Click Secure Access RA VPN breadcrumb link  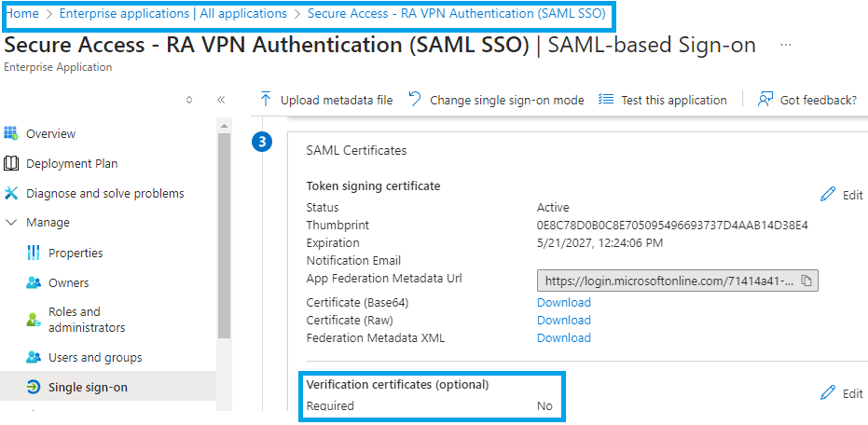pyautogui.click(x=457, y=13)
